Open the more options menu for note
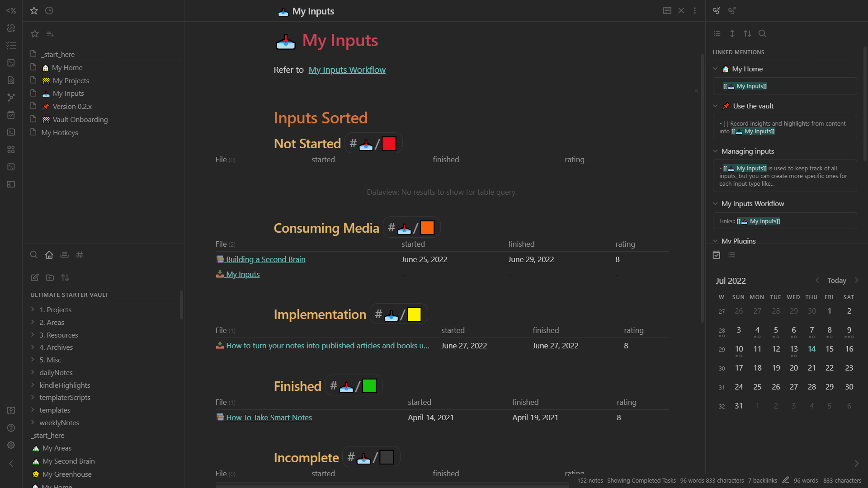This screenshot has height=488, width=868. (695, 11)
